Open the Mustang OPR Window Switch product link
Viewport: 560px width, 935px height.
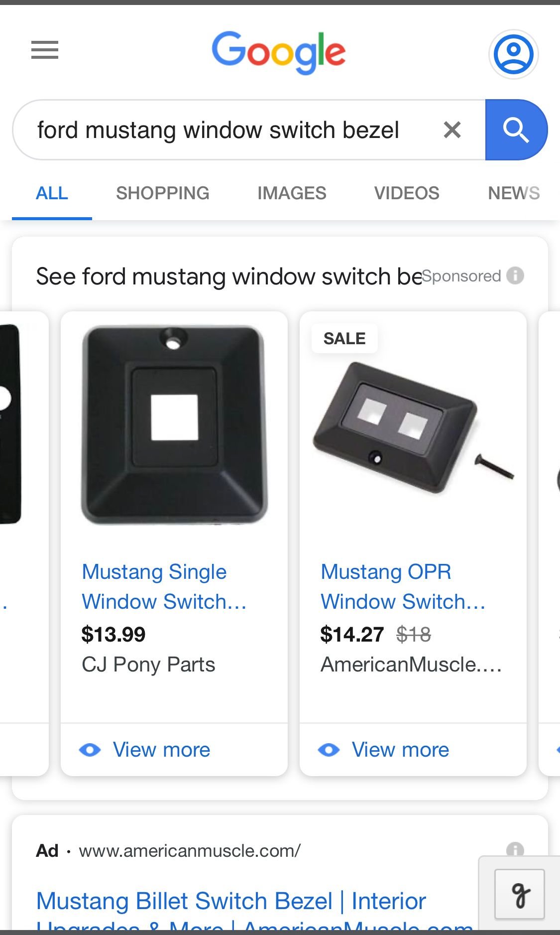pyautogui.click(x=402, y=586)
